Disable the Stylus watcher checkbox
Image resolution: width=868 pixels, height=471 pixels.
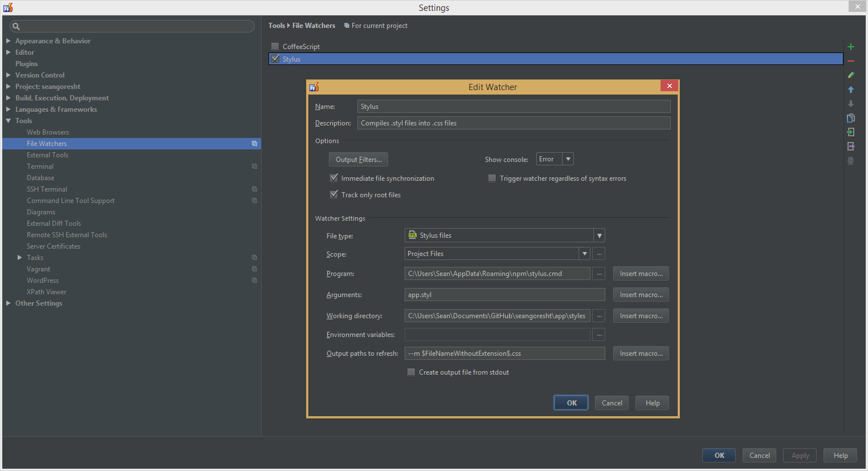tap(275, 59)
